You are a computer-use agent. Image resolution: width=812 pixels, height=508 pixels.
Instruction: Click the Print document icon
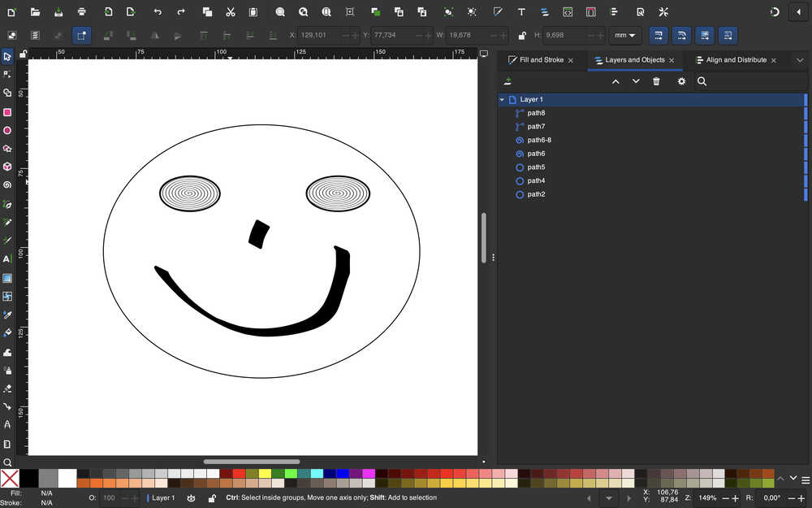coord(82,12)
